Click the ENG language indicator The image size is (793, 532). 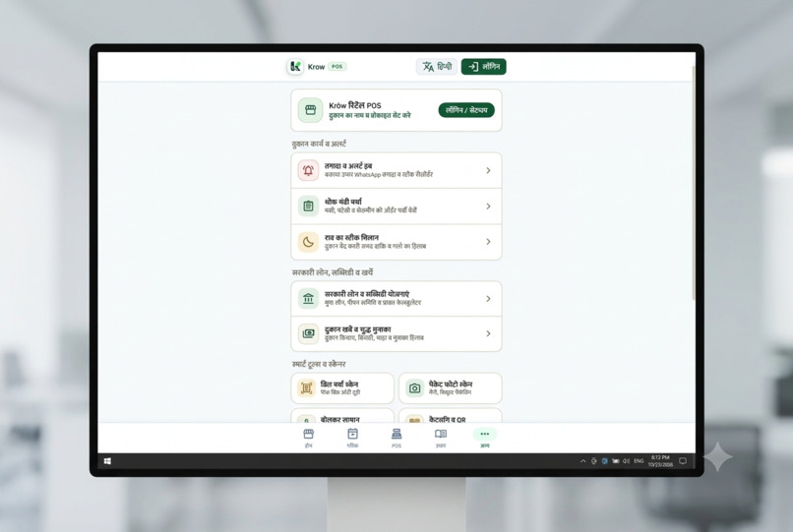click(x=639, y=461)
